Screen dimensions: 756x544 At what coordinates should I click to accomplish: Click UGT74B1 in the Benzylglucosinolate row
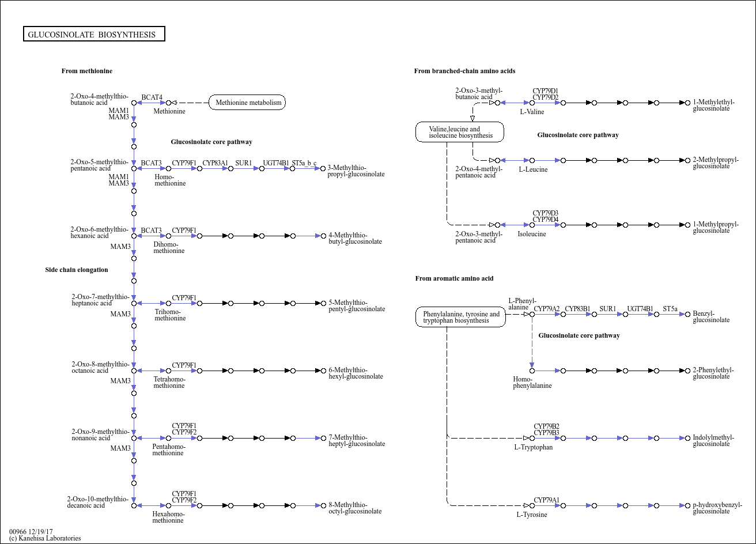(640, 309)
